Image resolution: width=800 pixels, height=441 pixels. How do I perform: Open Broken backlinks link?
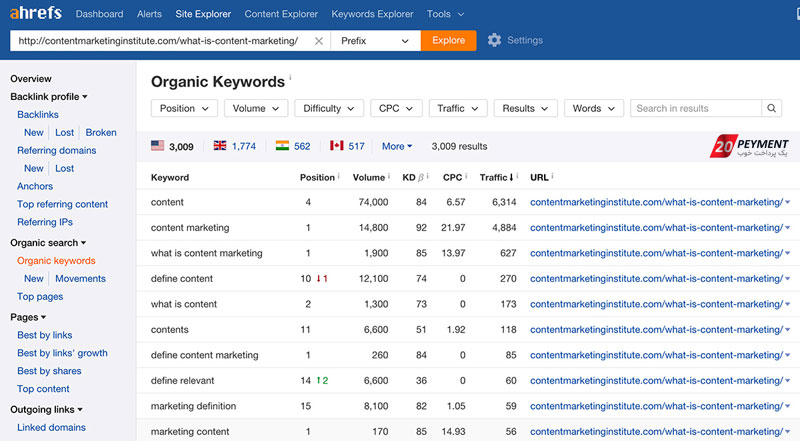coord(101,132)
